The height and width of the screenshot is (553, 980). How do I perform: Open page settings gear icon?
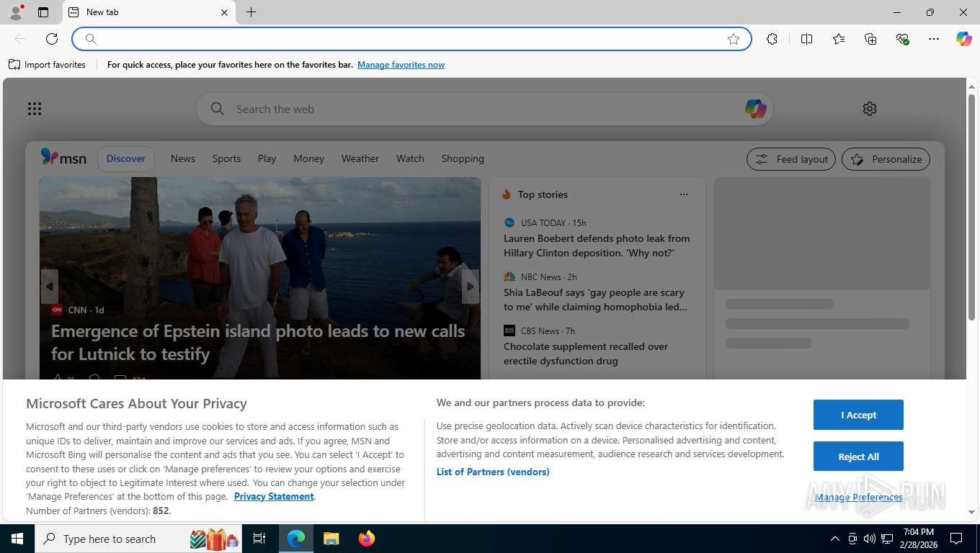pos(870,109)
